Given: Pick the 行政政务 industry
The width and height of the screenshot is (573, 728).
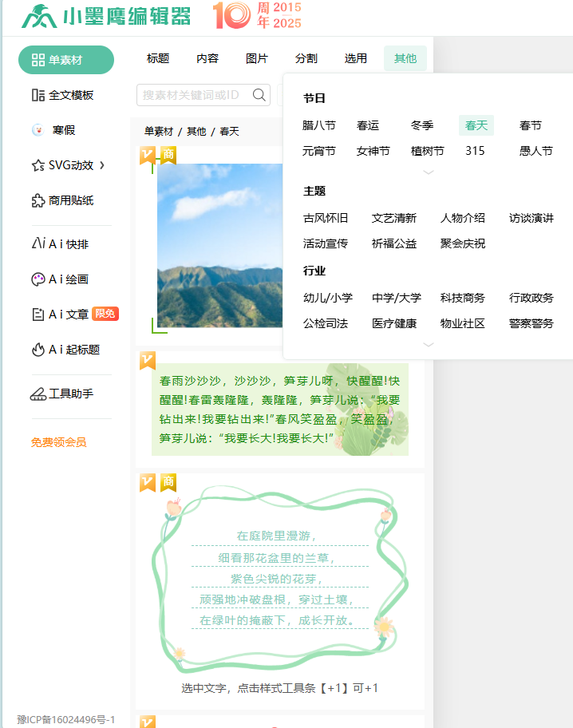Looking at the screenshot, I should (532, 298).
